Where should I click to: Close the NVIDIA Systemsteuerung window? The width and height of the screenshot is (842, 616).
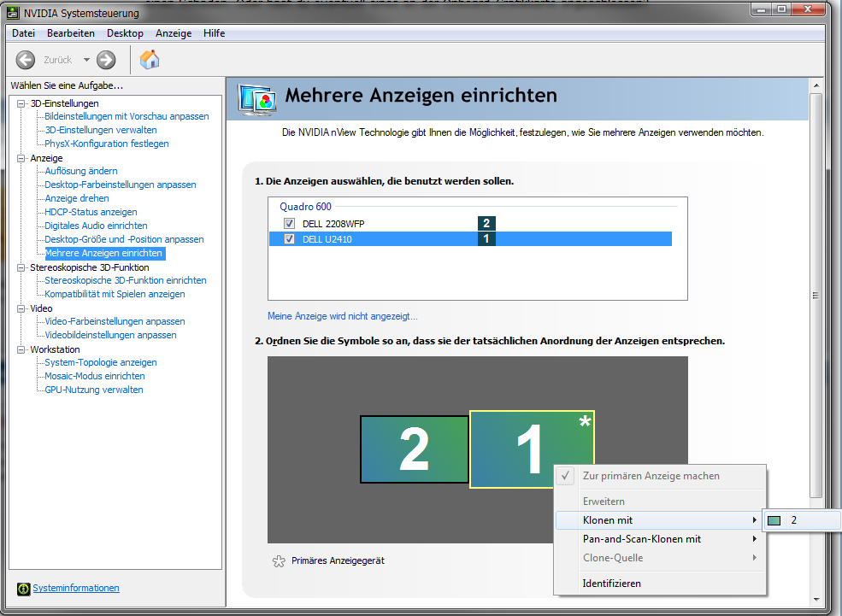click(808, 9)
